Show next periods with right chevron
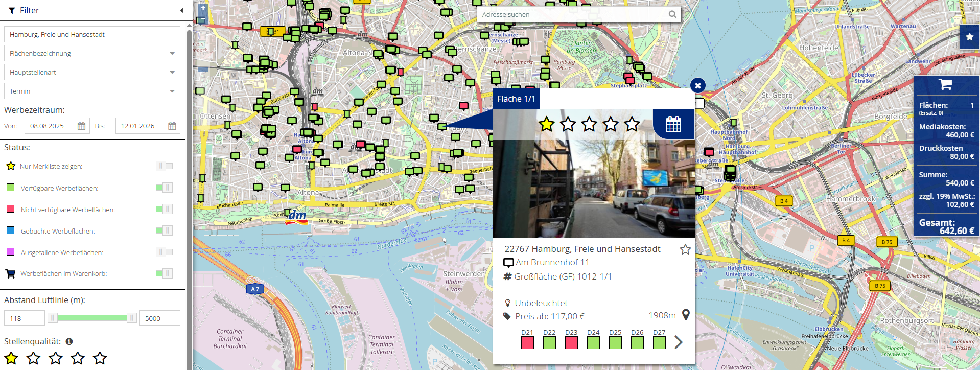This screenshot has height=370, width=980. [x=679, y=342]
